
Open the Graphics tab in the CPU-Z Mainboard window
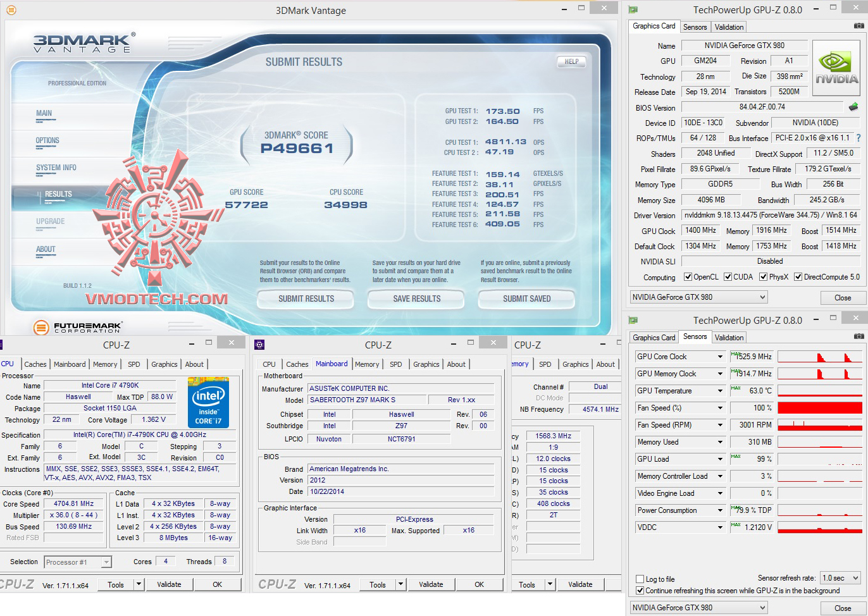point(426,364)
